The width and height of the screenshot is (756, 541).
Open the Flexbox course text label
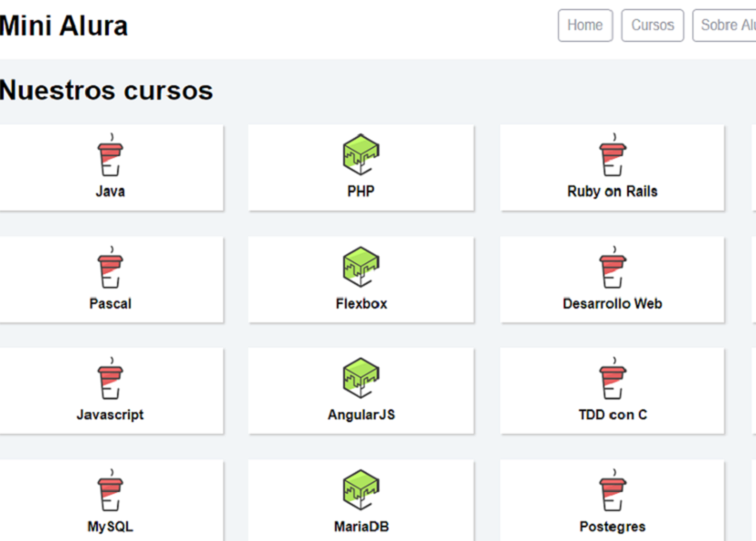pos(361,304)
